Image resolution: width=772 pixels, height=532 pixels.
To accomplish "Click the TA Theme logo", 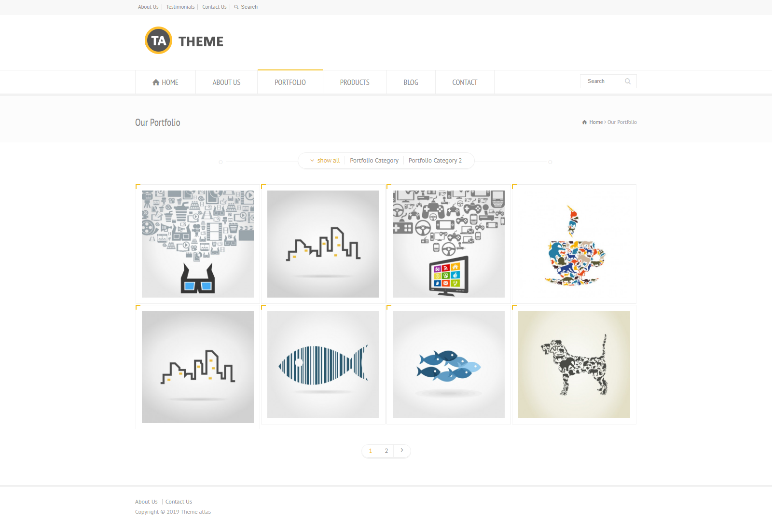I will coord(184,41).
